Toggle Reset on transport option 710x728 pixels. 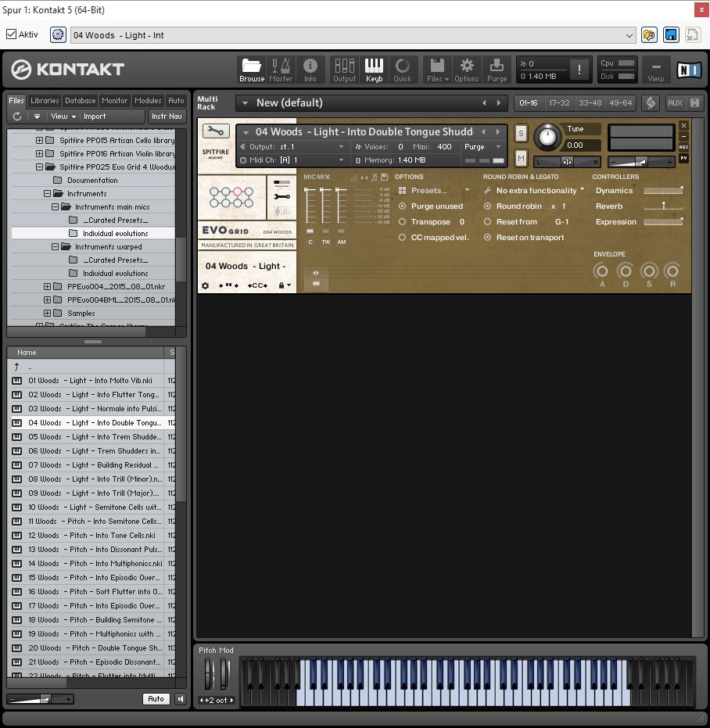pyautogui.click(x=487, y=237)
